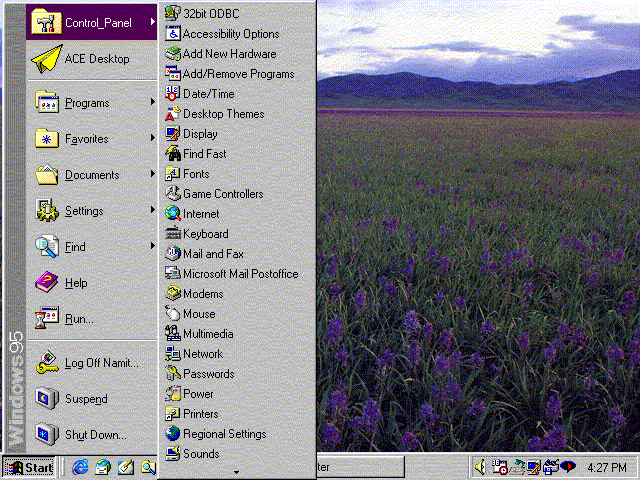Select the 'Desktop Themes' label
This screenshot has width=640, height=480.
click(x=224, y=113)
